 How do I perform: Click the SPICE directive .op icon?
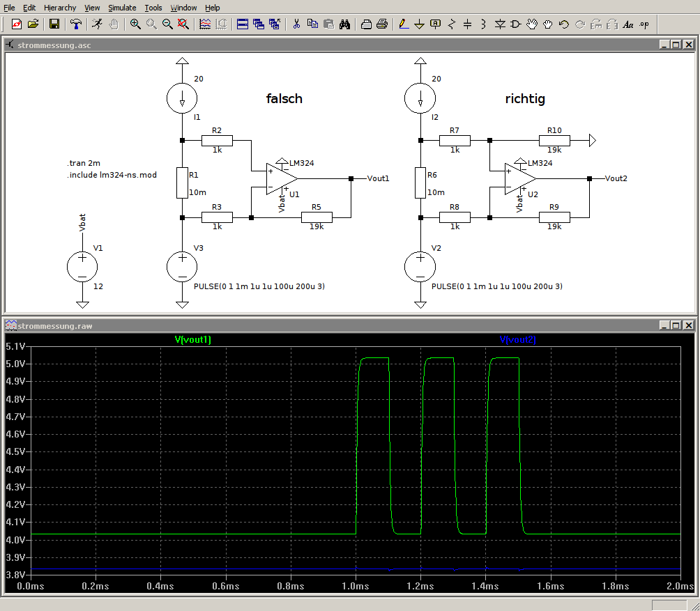point(644,24)
